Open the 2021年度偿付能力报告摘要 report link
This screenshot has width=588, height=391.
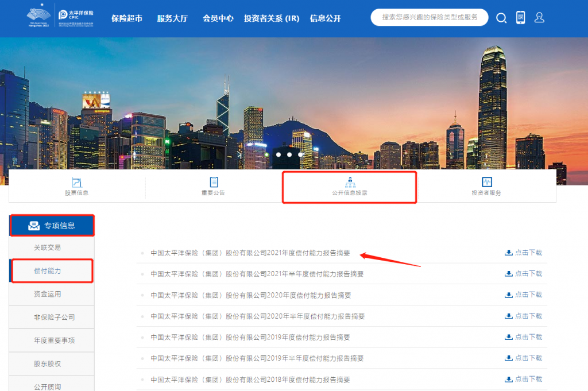click(x=250, y=253)
